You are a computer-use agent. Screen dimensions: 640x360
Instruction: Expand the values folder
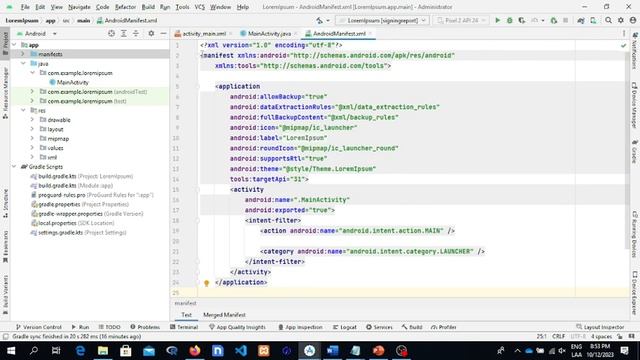tap(32, 148)
